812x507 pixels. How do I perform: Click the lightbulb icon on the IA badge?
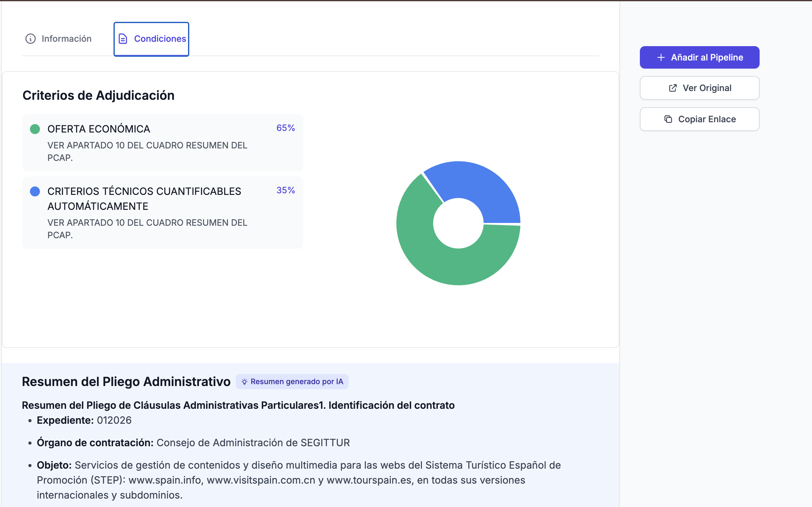click(x=244, y=381)
